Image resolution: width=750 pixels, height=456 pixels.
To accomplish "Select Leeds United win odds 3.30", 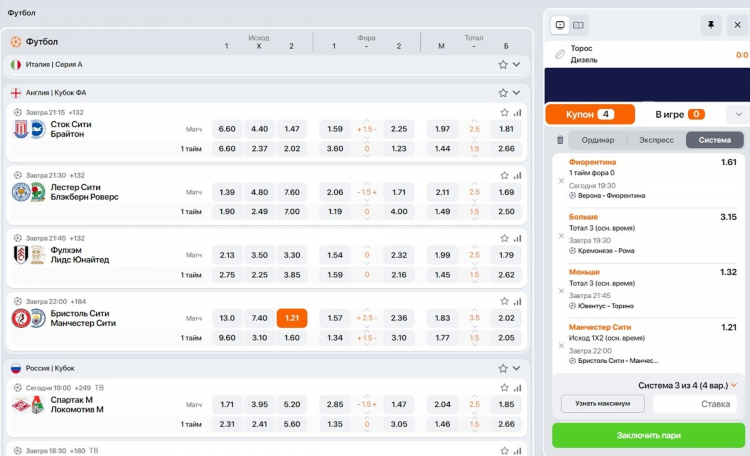I will pos(292,256).
